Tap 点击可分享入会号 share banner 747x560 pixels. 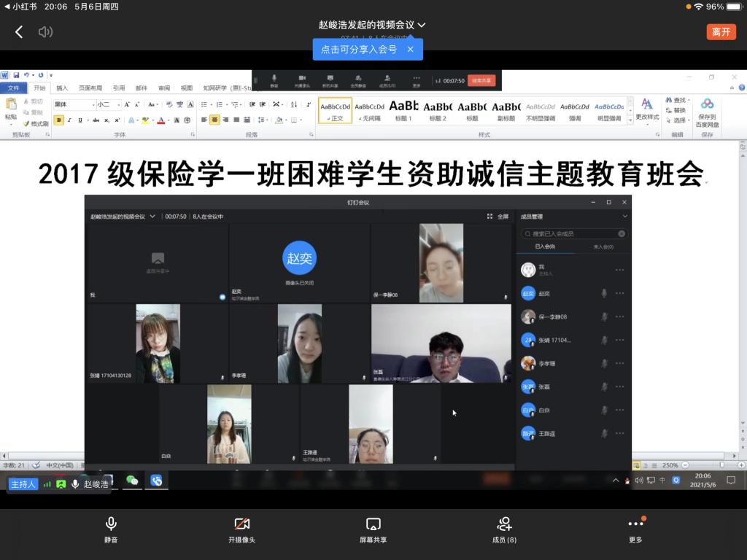point(359,50)
